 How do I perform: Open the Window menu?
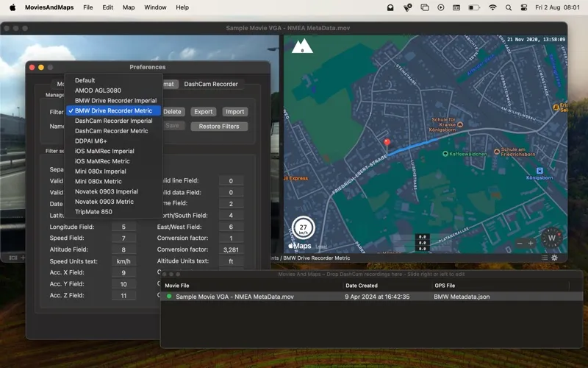pyautogui.click(x=155, y=7)
